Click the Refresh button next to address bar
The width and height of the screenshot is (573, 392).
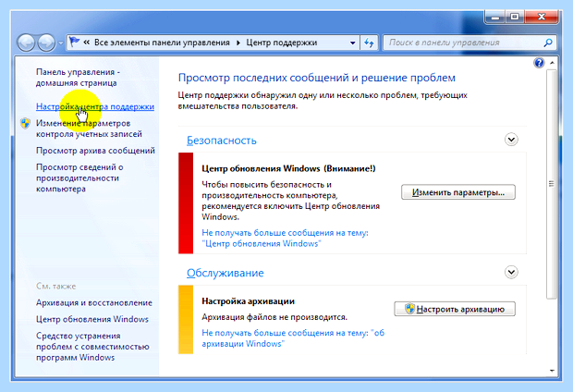(369, 43)
